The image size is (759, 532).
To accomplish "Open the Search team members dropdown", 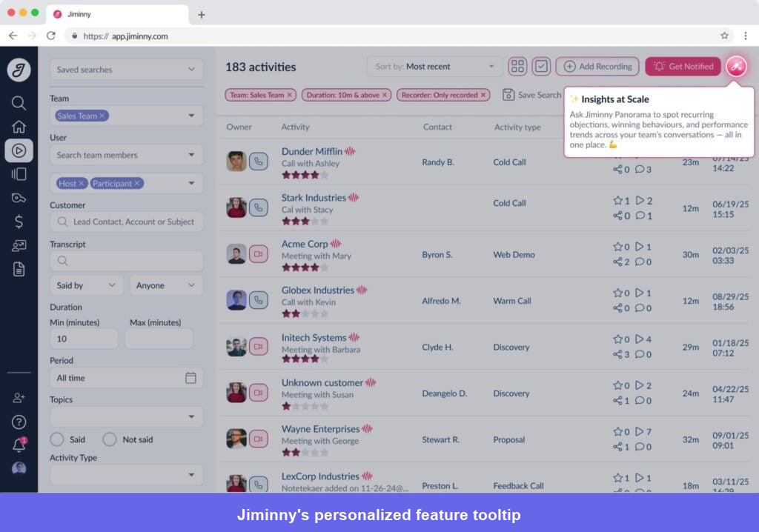I will pos(127,155).
